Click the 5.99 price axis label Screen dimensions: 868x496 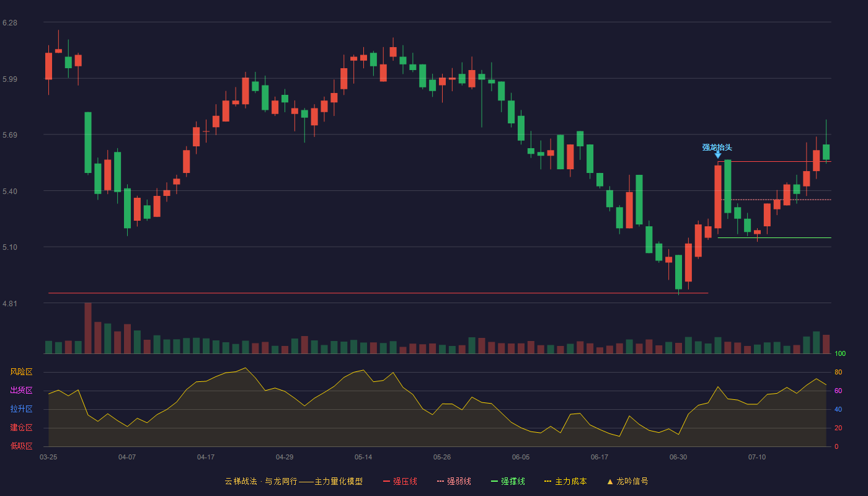coord(10,79)
